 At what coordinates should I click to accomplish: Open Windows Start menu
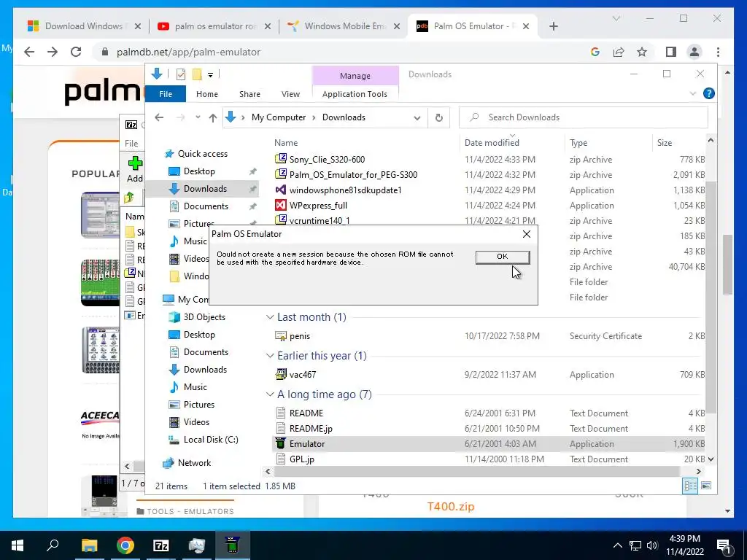pos(18,545)
